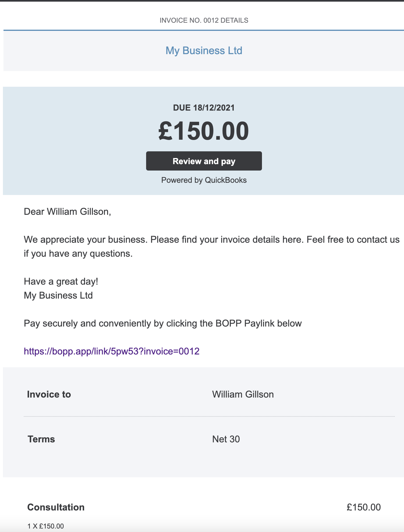404x532 pixels.
Task: Click the My Business Ltd header title
Action: 204,51
